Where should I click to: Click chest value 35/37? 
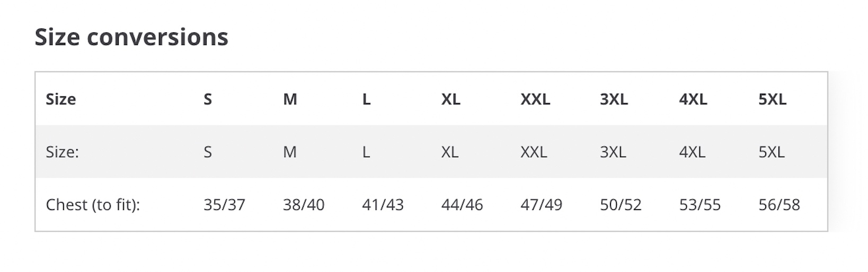pos(224,205)
